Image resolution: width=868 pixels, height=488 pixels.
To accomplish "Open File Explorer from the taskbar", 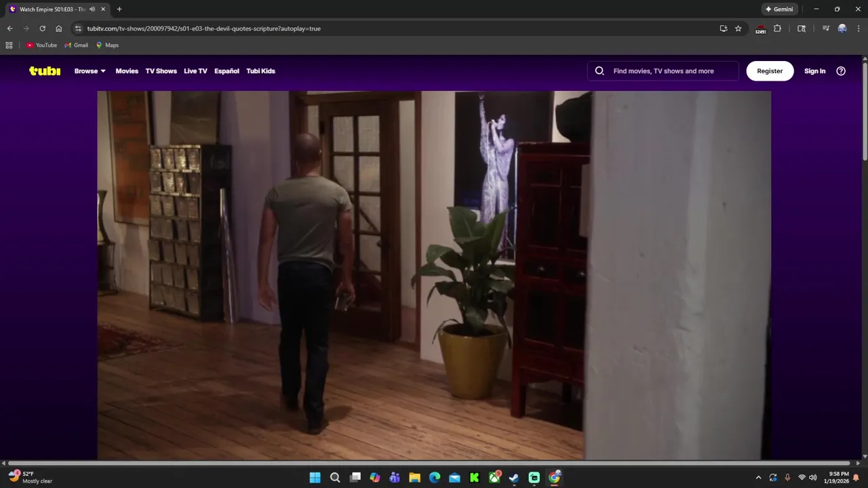I will pyautogui.click(x=414, y=478).
